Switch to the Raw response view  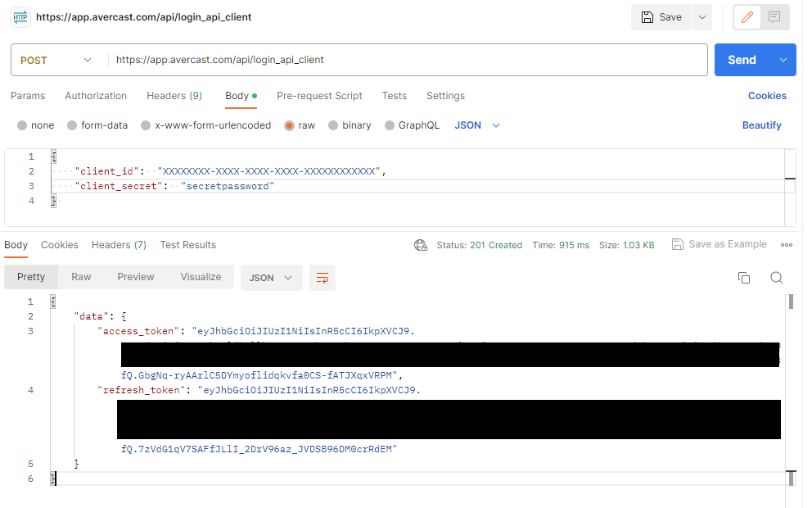(x=81, y=277)
